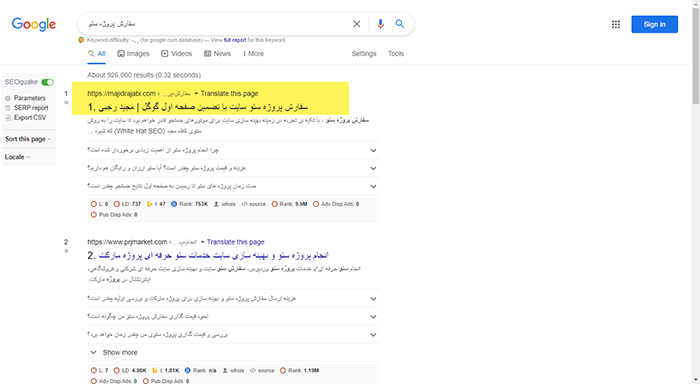Click Rank: 1.19M metric under prjmarket result
Screen dimensions: 700x384
point(300,371)
